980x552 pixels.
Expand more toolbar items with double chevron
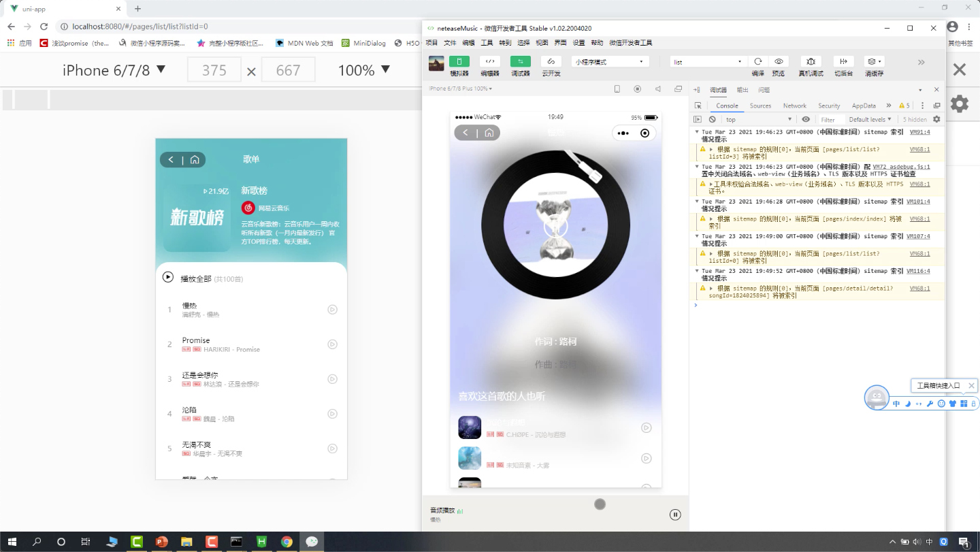pos(921,62)
